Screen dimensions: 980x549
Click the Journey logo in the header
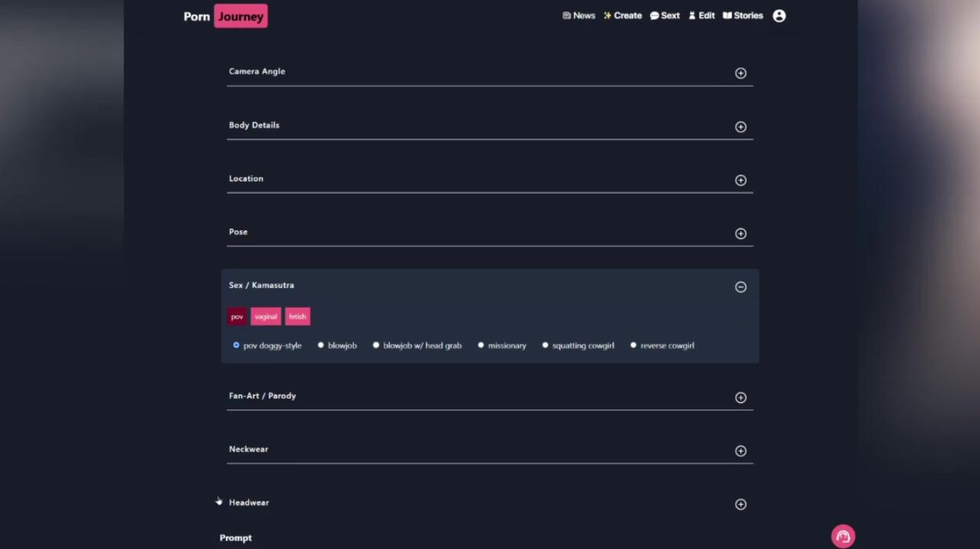[x=240, y=16]
